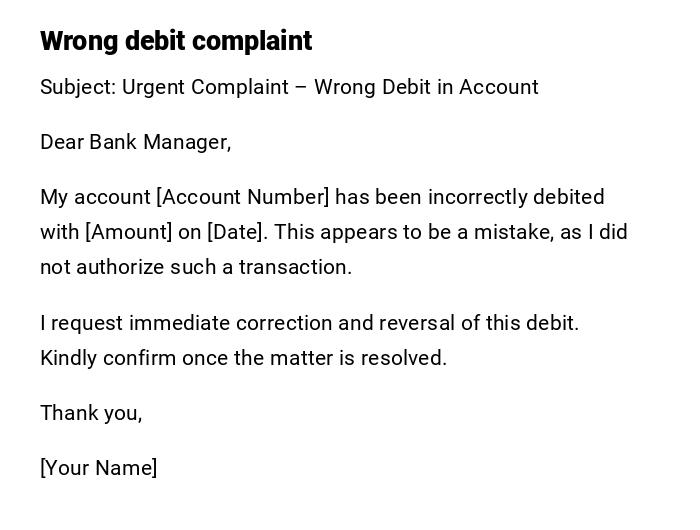Select the [Amount] placeholder
The height and width of the screenshot is (530, 700).
click(129, 232)
